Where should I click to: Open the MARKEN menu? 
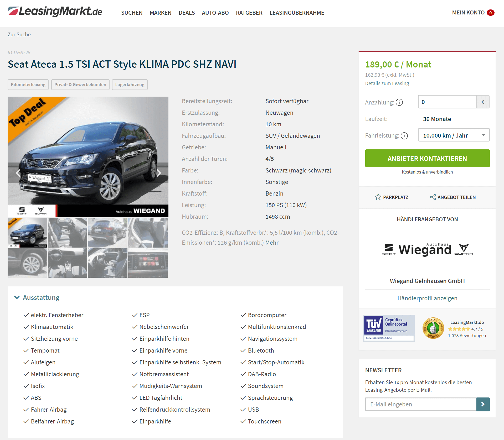[x=160, y=13]
